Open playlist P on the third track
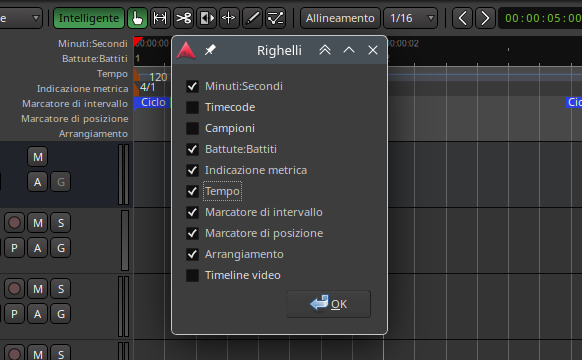 tap(14, 314)
